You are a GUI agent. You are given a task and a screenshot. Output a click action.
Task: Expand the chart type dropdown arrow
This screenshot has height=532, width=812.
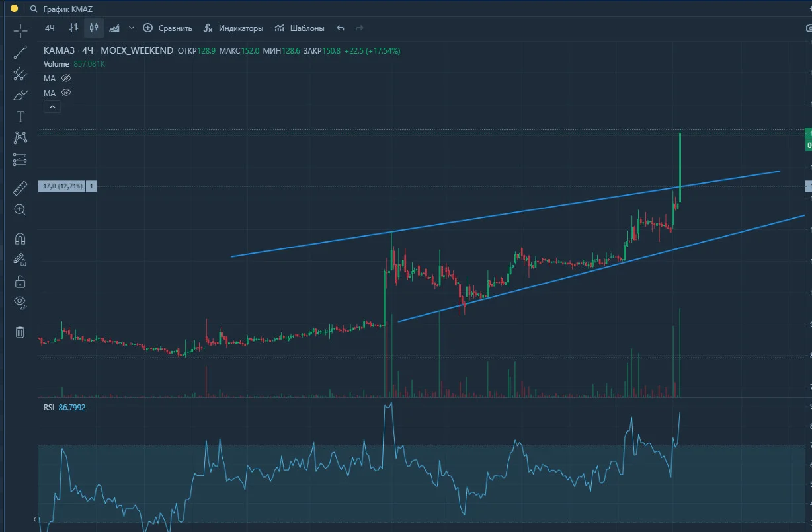pyautogui.click(x=131, y=28)
